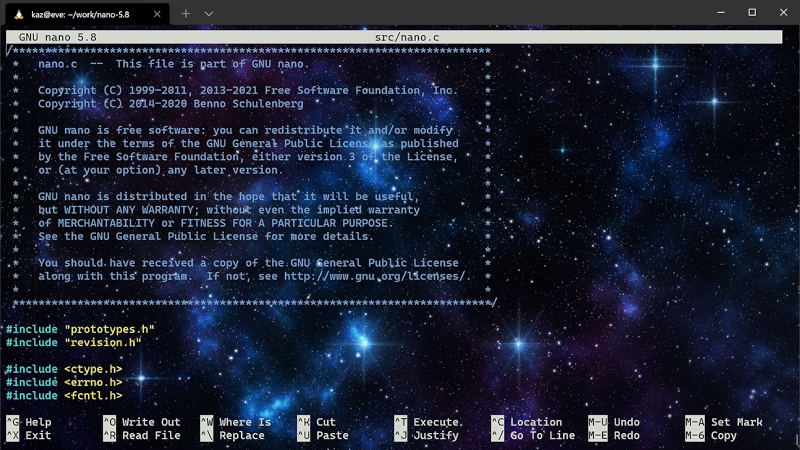Click the 'GNU nano is distributed in the hope' line
Viewport: 800px width, 450px height.
229,196
